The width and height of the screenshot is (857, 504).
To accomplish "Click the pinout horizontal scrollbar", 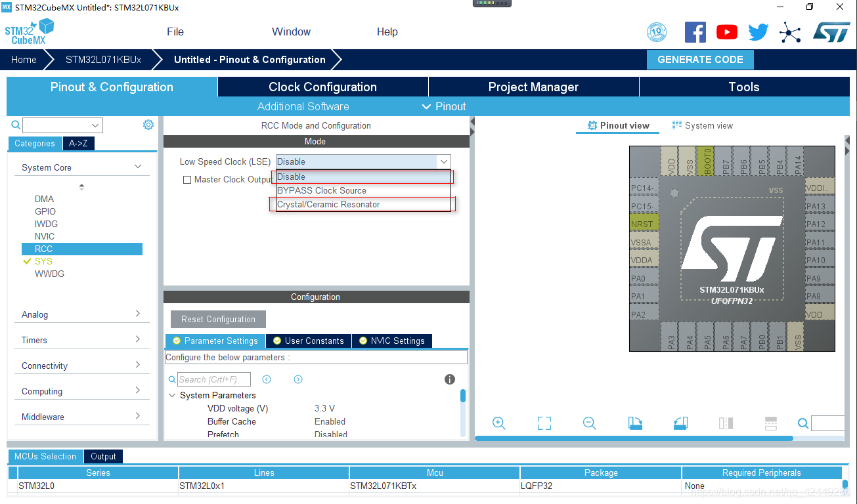I will 634,438.
